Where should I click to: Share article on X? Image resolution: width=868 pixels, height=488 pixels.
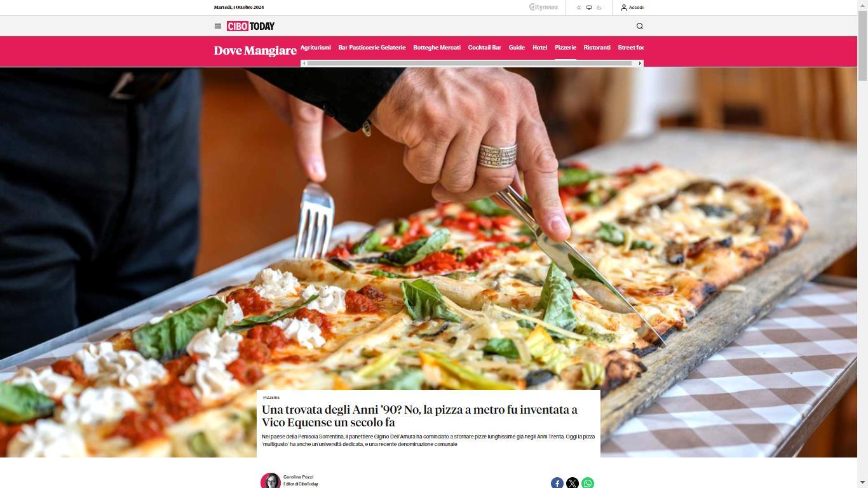pyautogui.click(x=573, y=484)
